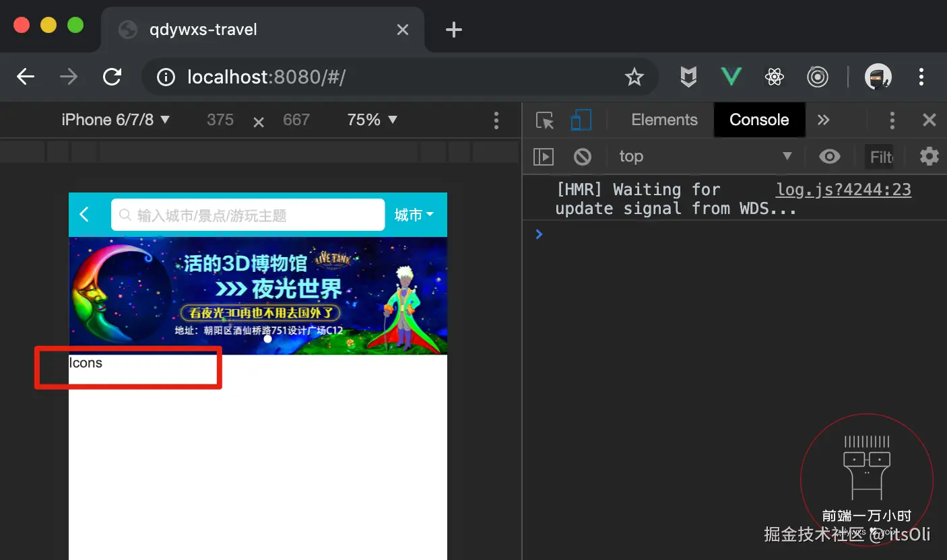Open the shield extension icon
Screen dimensions: 947x560
pos(688,77)
